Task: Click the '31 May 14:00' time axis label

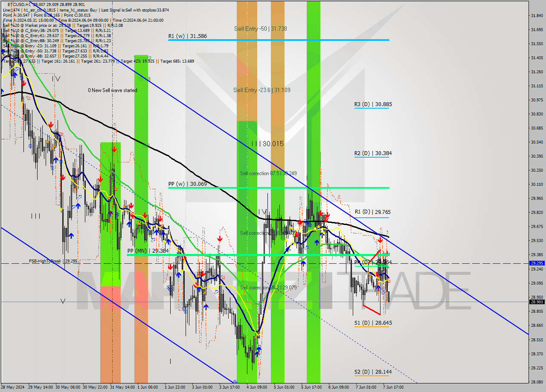Action: [123, 387]
